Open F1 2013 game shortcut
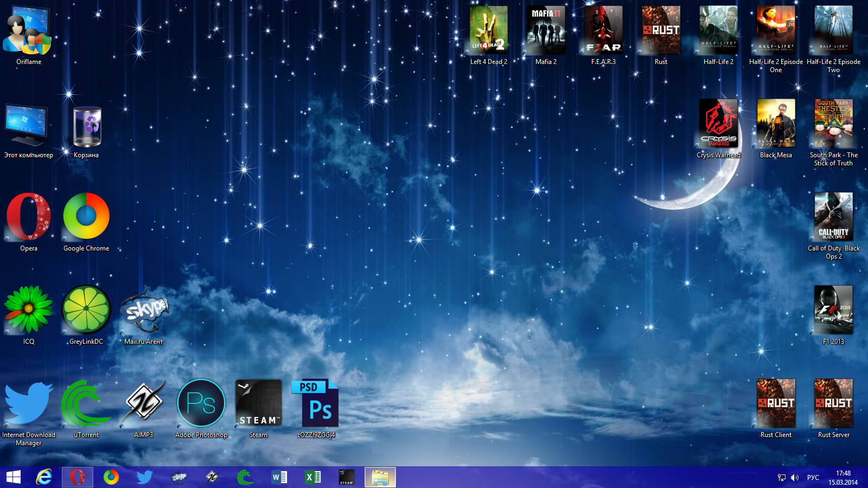Viewport: 868px width, 488px height. [834, 316]
